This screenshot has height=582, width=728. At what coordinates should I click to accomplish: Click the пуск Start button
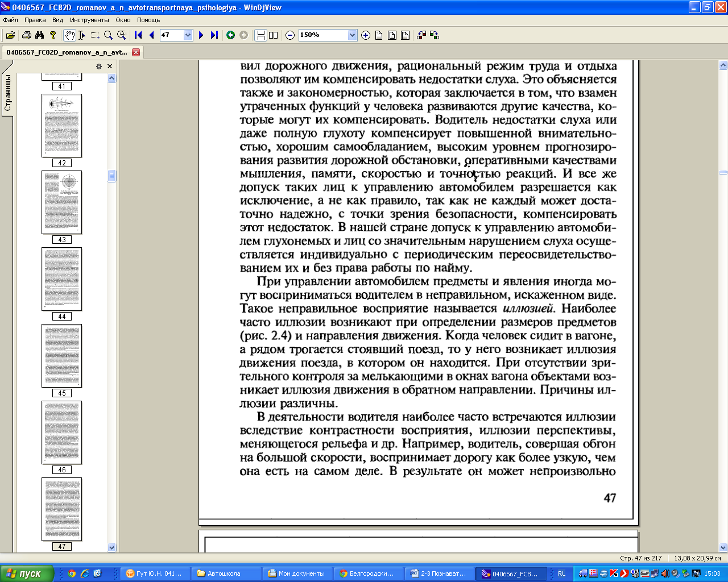27,573
